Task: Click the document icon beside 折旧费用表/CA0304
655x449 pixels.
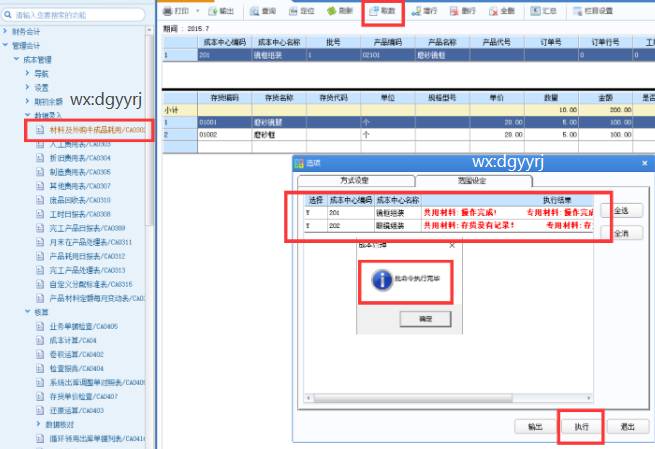Action: click(x=40, y=158)
